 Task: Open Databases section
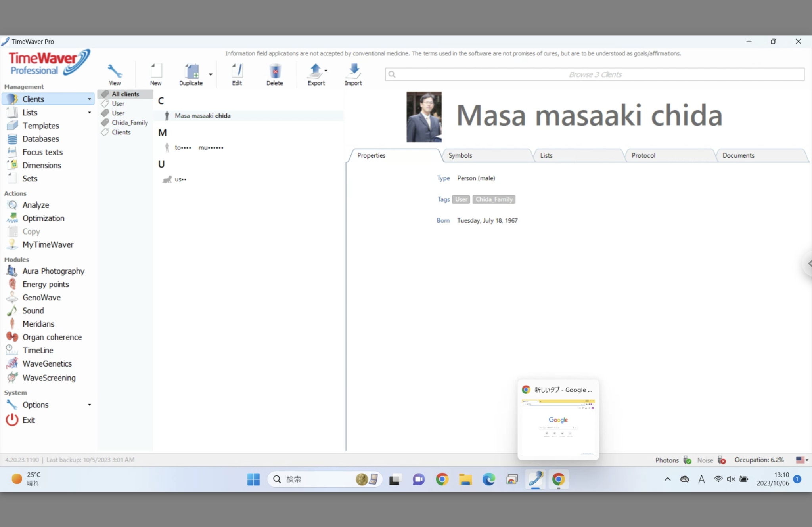tap(40, 139)
